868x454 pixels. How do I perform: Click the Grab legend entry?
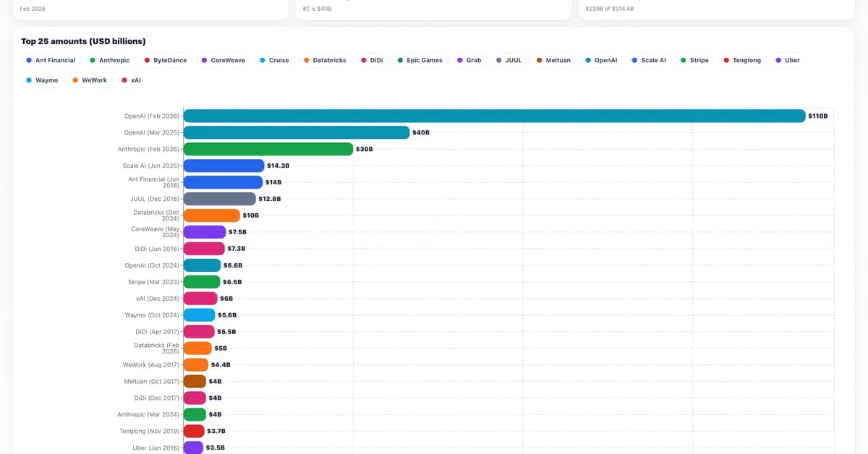point(469,60)
